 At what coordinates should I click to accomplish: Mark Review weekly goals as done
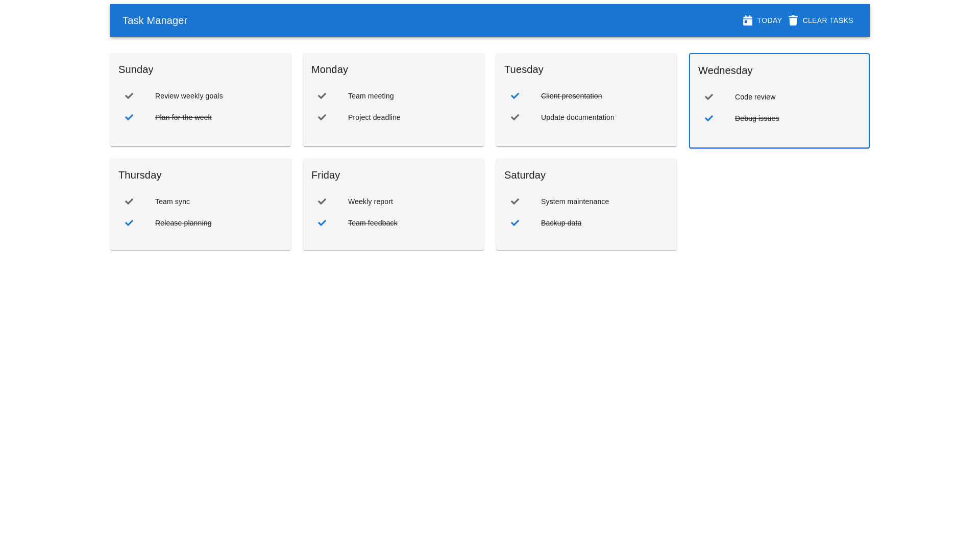(129, 96)
